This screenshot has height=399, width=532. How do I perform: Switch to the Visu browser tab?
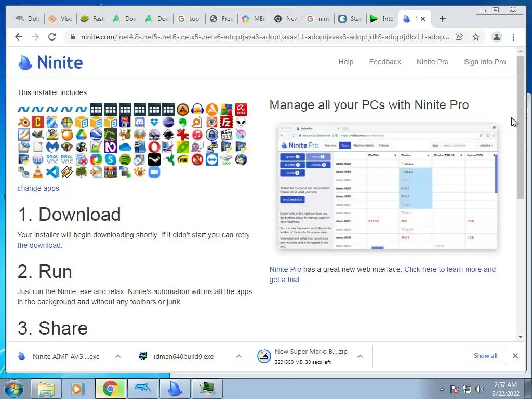[x=60, y=19]
